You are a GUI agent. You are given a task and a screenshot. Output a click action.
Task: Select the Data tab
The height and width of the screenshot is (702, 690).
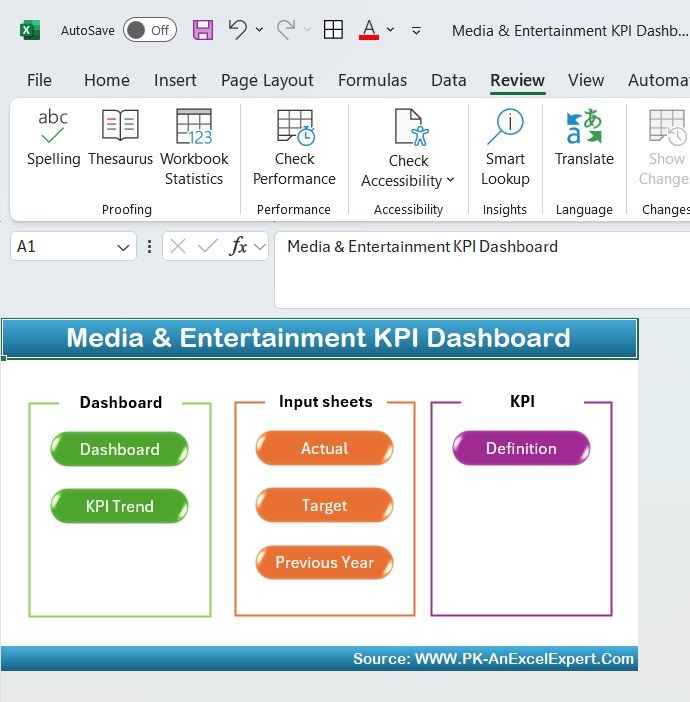pos(449,80)
